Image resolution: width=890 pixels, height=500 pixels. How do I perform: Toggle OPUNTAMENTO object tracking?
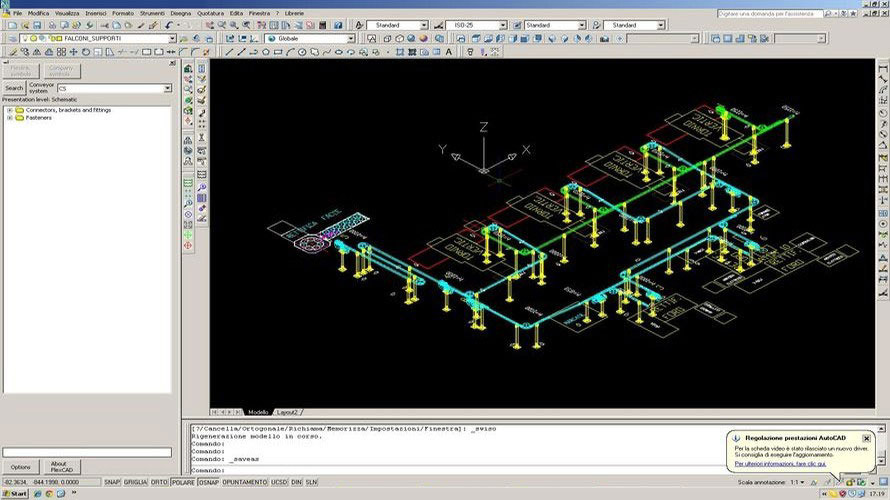pyautogui.click(x=245, y=482)
